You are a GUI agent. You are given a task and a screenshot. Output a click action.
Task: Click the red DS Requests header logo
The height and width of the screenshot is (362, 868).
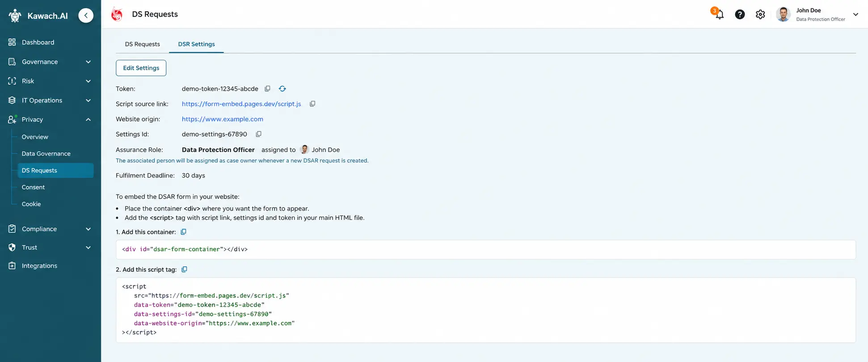[117, 14]
